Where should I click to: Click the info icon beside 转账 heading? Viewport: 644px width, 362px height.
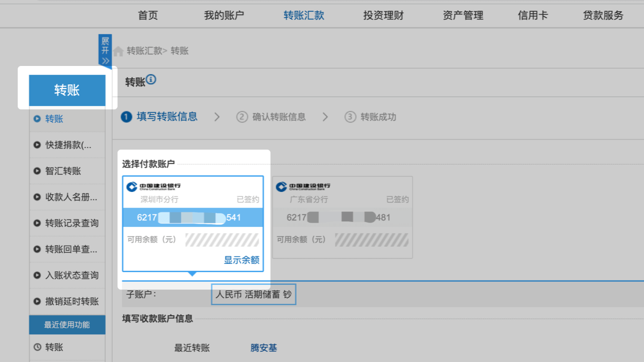click(x=151, y=80)
